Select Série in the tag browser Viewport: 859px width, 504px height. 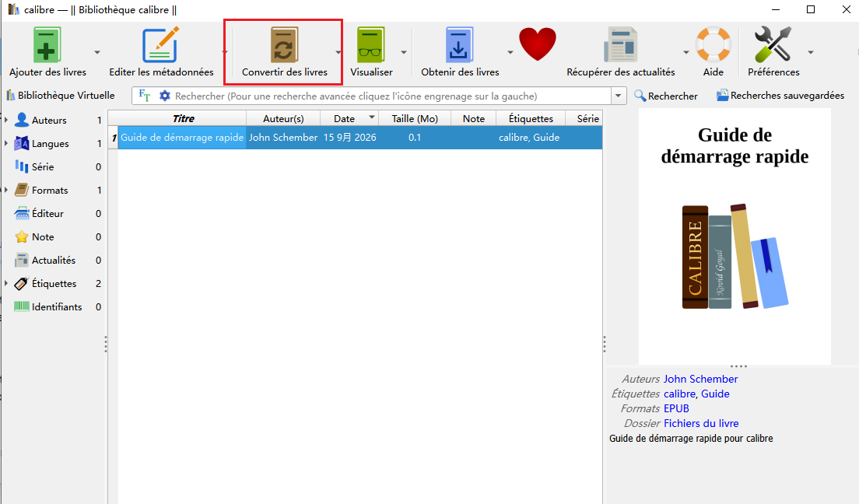point(43,166)
